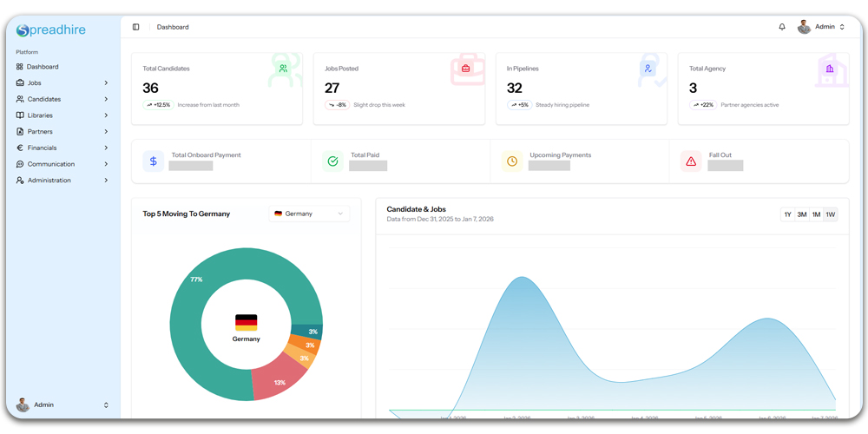868x434 pixels.
Task: Set the chart to 1W range
Action: [x=831, y=214]
